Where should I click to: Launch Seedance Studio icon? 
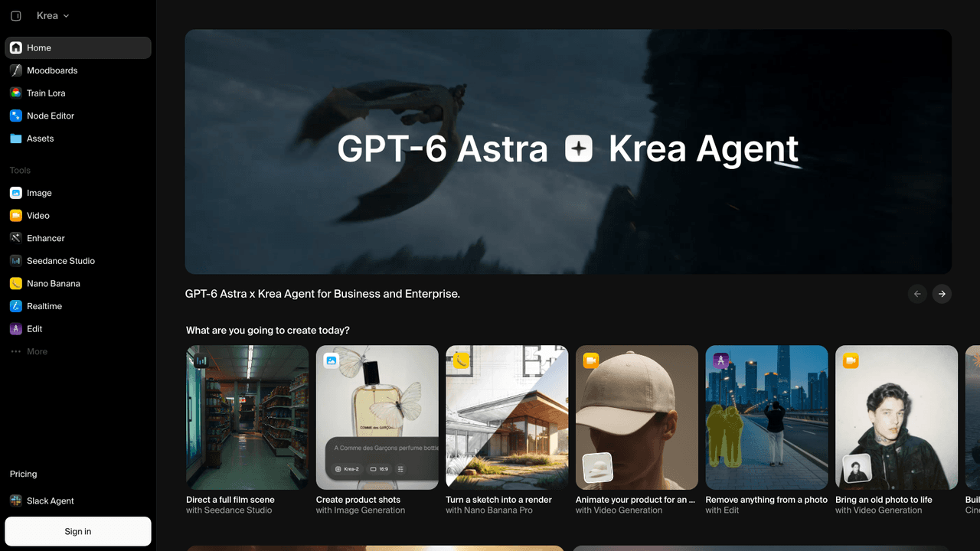point(16,261)
